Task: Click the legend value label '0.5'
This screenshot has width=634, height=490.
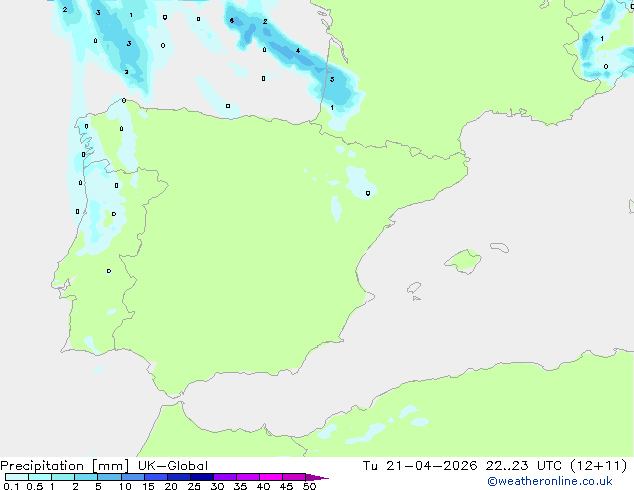Action: [x=34, y=486]
